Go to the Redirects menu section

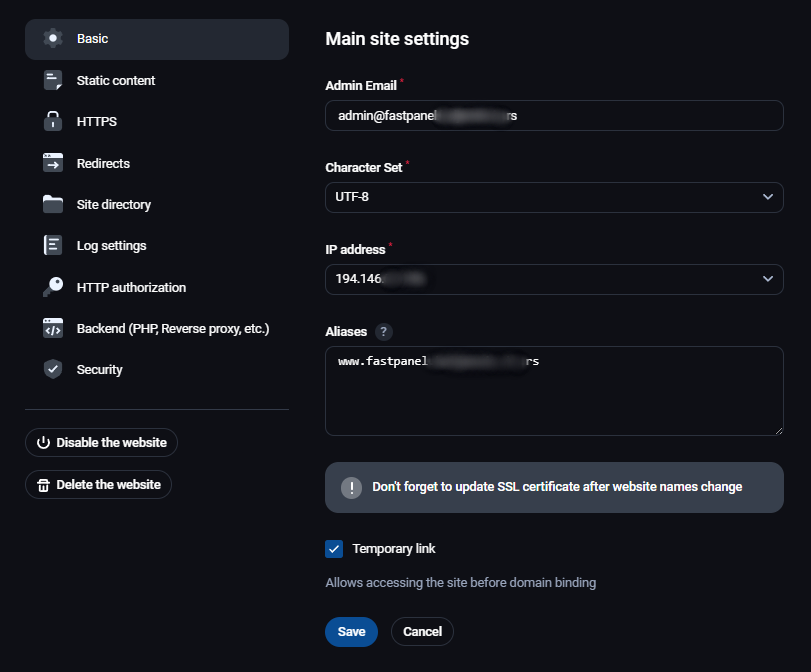103,163
